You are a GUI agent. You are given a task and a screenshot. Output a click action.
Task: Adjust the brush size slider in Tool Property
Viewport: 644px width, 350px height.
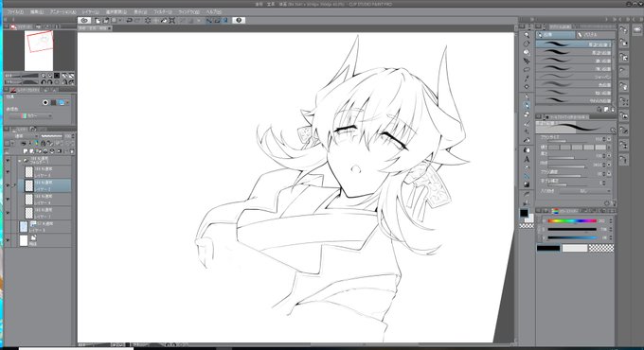(x=567, y=141)
